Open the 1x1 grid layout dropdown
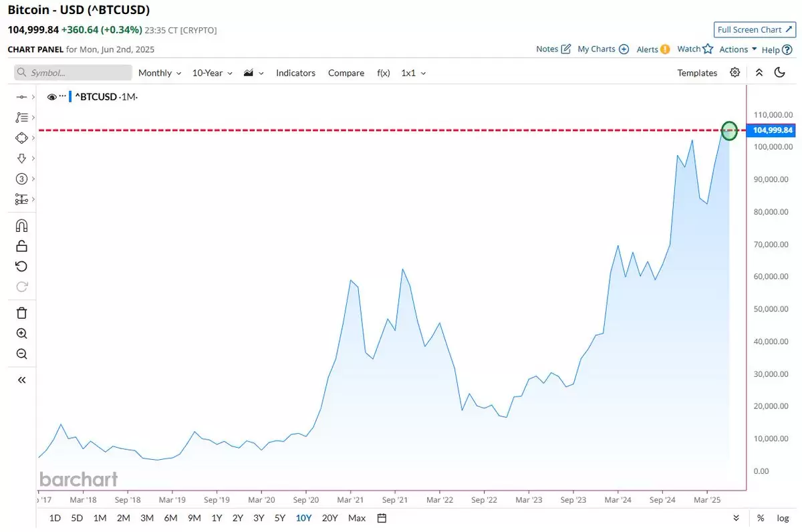 point(414,73)
